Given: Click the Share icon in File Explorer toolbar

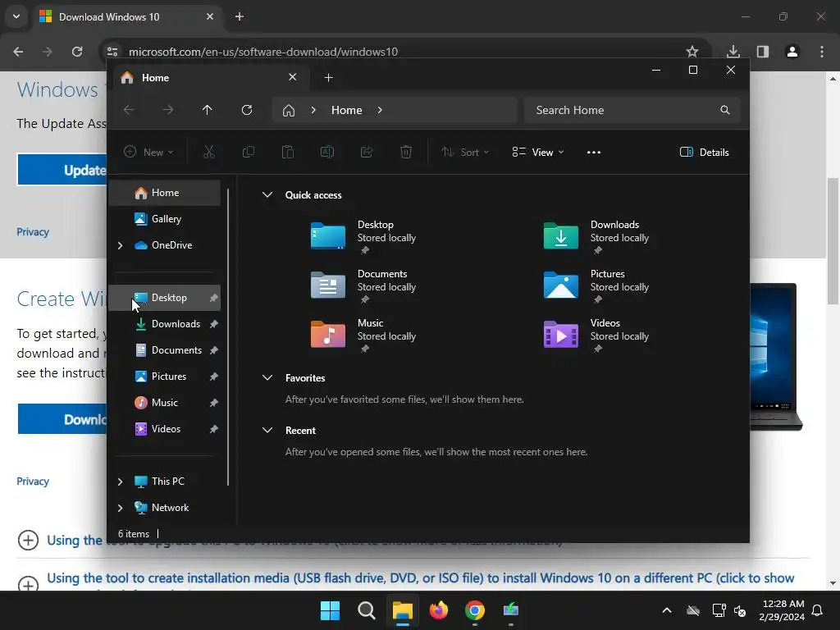Looking at the screenshot, I should (x=367, y=152).
